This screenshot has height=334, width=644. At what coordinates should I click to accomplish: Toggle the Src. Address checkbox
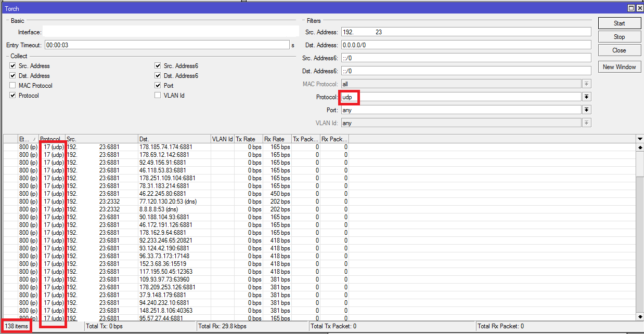pyautogui.click(x=12, y=66)
